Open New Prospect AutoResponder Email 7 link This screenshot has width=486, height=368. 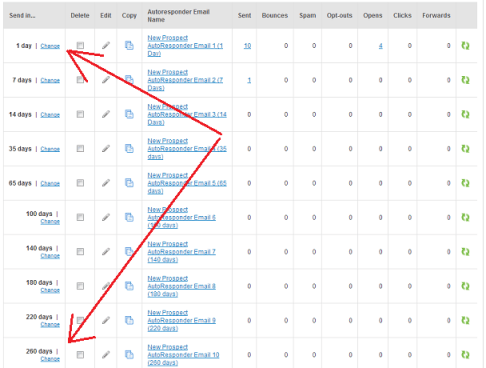tap(181, 252)
